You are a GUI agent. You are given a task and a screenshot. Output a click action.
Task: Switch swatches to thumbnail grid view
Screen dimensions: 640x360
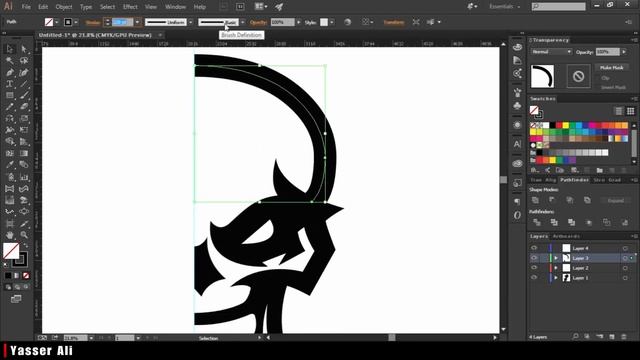click(631, 111)
